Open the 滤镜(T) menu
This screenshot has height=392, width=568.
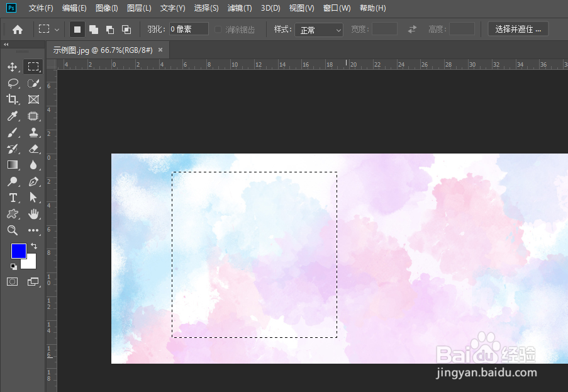240,8
